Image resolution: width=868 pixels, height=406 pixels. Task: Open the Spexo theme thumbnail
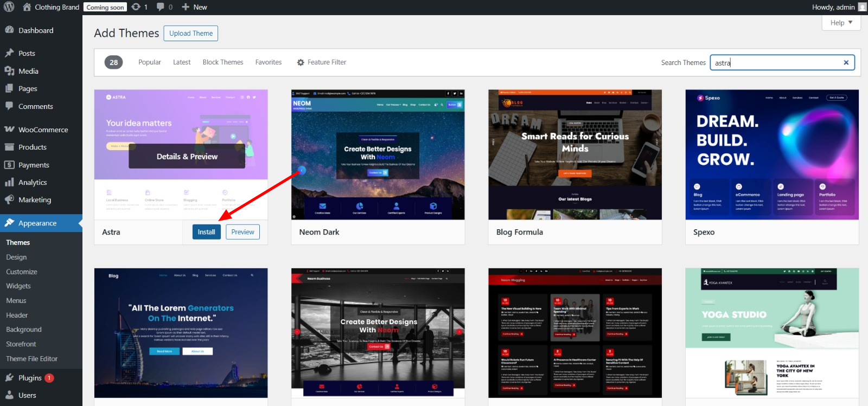pos(772,154)
